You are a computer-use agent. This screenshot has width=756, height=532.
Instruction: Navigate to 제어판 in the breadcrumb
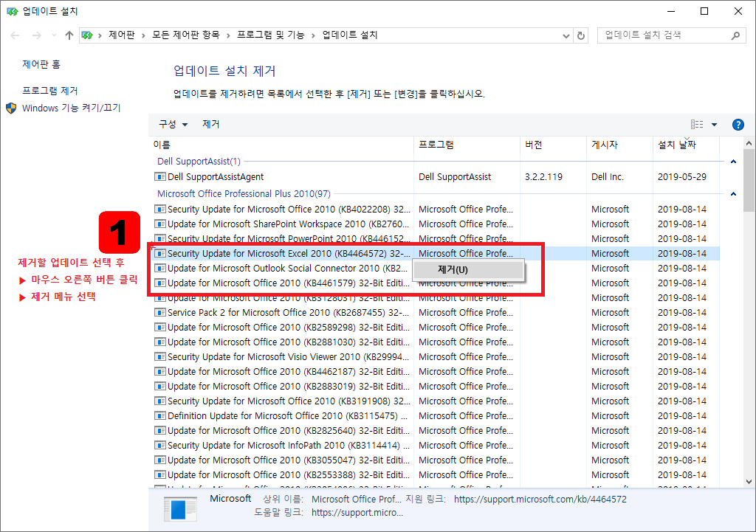tap(122, 35)
